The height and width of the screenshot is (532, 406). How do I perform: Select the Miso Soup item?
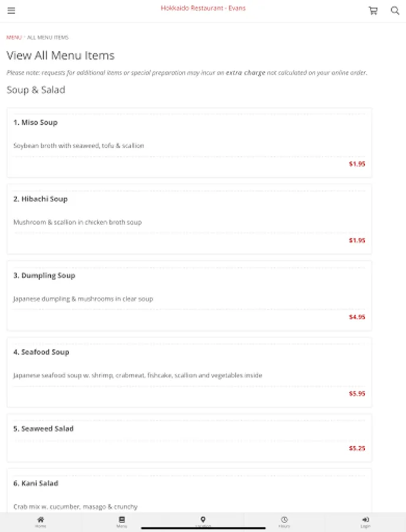pos(35,122)
